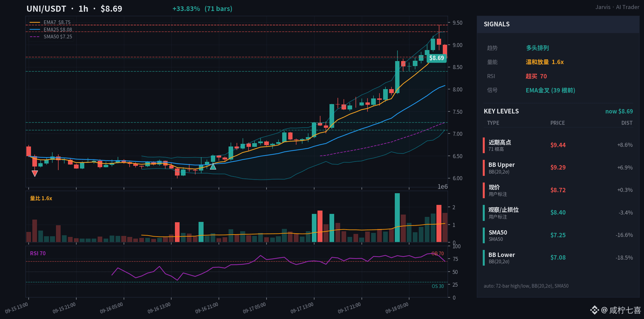Screen dimensions: 644x319
Task: Click the 09-17 05:00 time axis label
Action: point(254,308)
